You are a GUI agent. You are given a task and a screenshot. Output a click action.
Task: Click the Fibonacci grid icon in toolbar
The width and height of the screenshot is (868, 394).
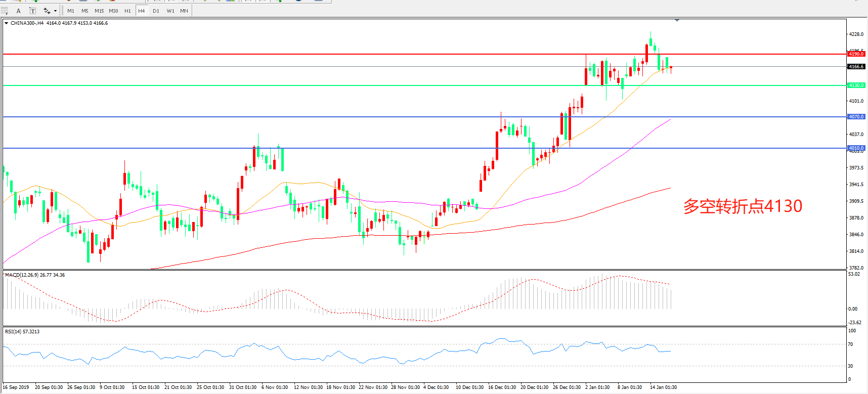tap(5, 11)
